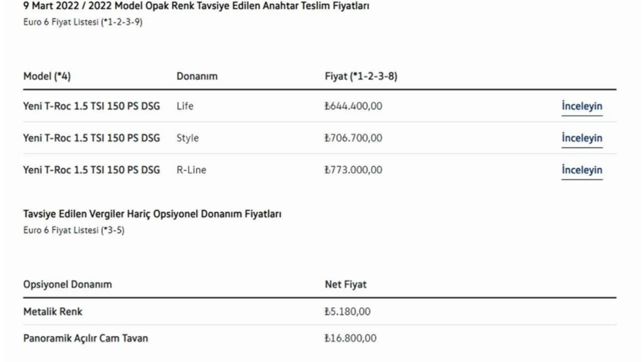Click the ₺16.800,00 panoramic roof price
The width and height of the screenshot is (644, 362).
point(350,339)
